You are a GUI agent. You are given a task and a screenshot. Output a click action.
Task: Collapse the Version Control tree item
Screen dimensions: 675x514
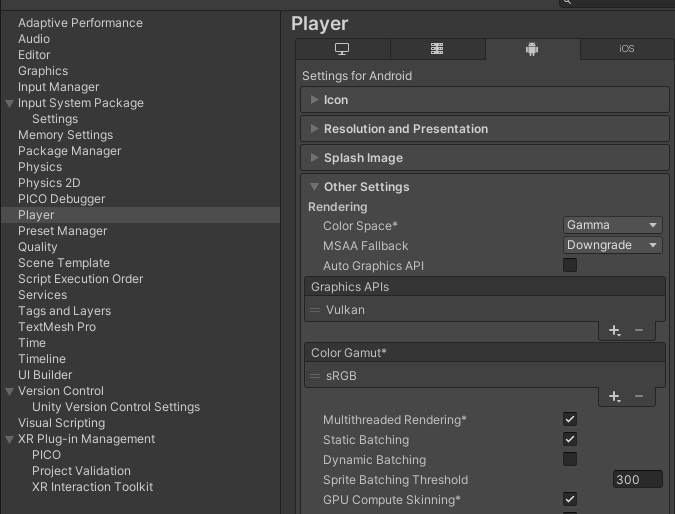[x=9, y=391]
